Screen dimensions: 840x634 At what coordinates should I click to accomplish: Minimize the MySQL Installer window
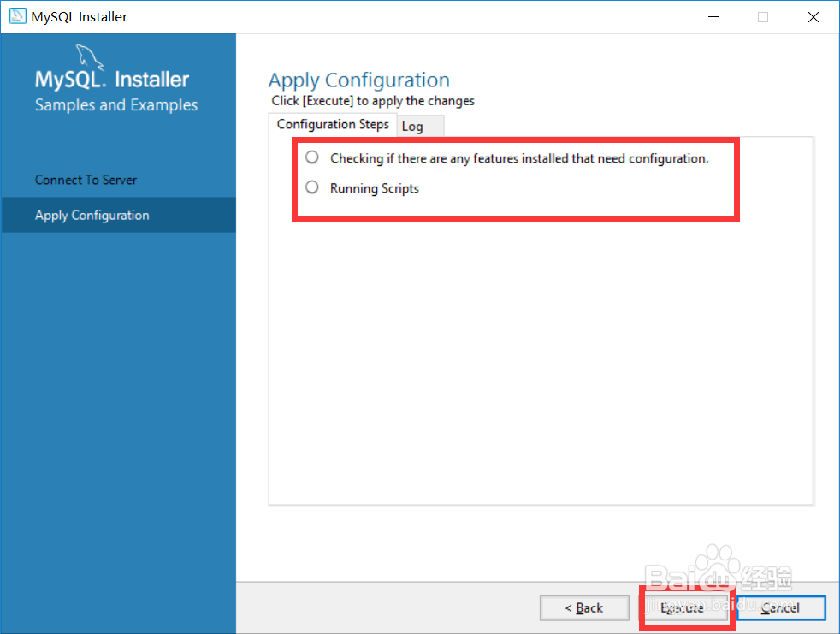click(x=712, y=17)
